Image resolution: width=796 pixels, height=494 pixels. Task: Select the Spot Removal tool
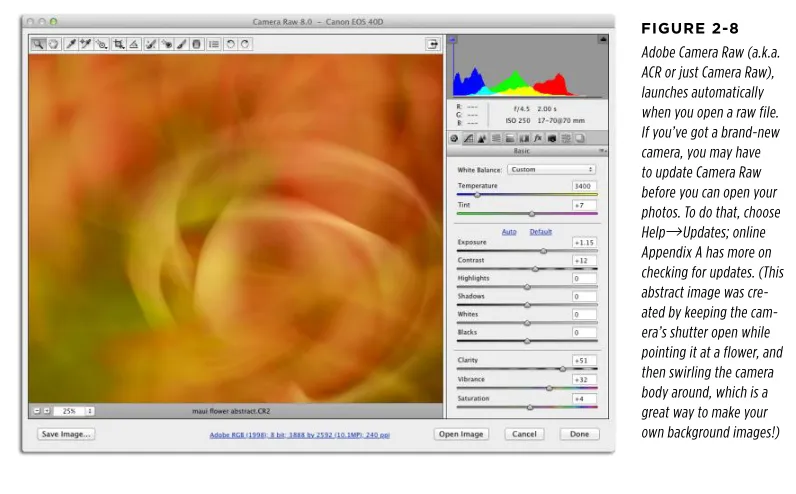click(x=151, y=44)
